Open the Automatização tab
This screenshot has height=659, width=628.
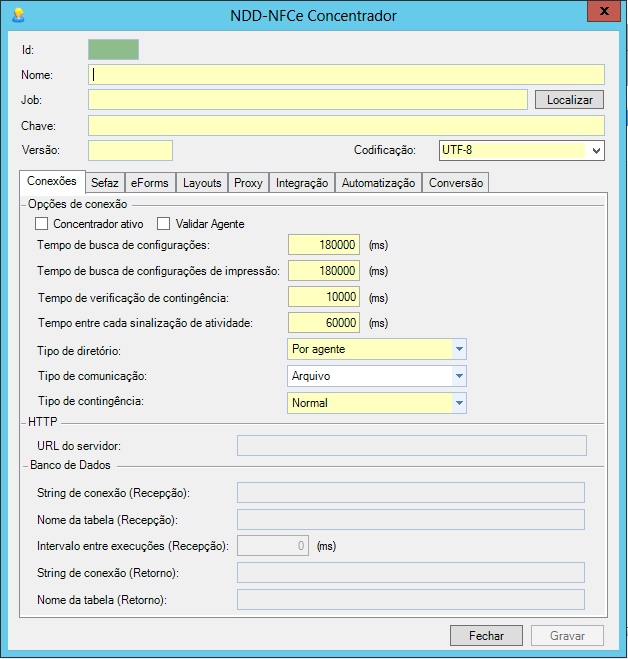tap(378, 183)
